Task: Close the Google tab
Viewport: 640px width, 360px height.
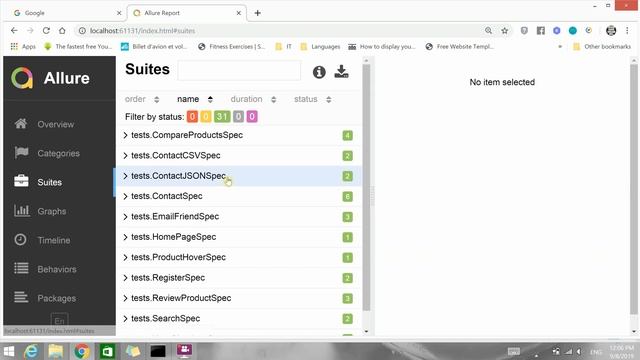Action: (x=119, y=13)
